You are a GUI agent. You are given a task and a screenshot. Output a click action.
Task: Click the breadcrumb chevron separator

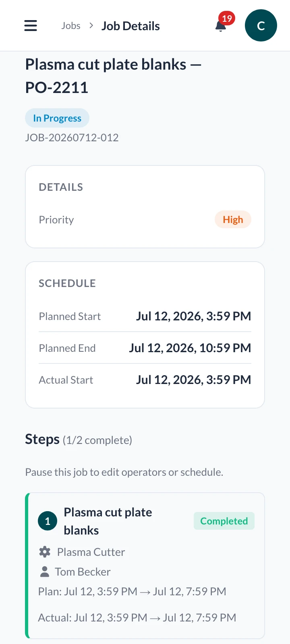pos(91,26)
